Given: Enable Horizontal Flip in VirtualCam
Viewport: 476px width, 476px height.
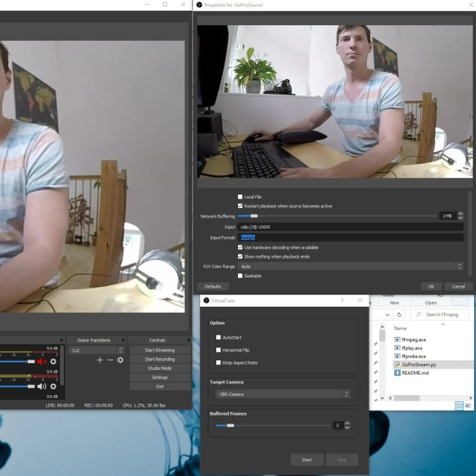Looking at the screenshot, I should coord(218,350).
